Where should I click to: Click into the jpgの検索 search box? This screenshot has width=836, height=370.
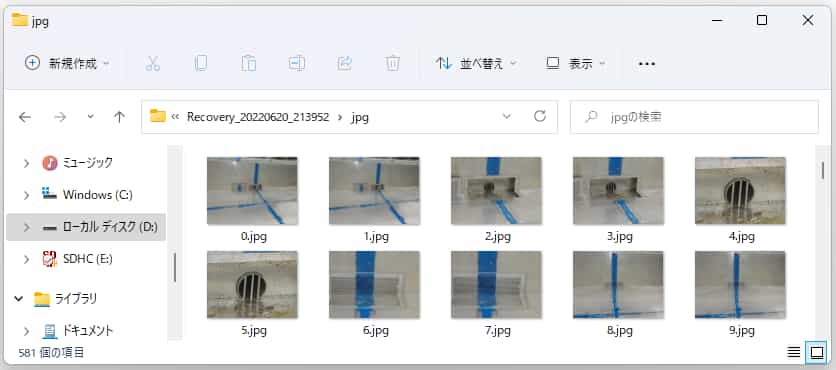tap(694, 117)
